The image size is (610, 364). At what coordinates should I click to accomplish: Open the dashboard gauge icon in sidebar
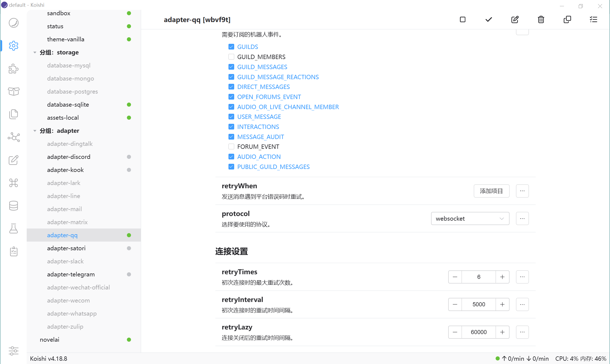pyautogui.click(x=14, y=23)
